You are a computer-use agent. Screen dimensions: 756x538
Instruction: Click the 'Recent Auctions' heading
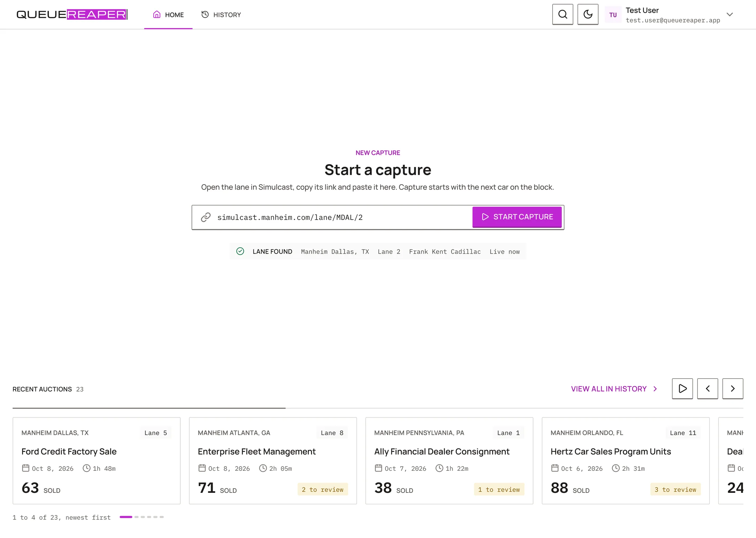pos(42,389)
